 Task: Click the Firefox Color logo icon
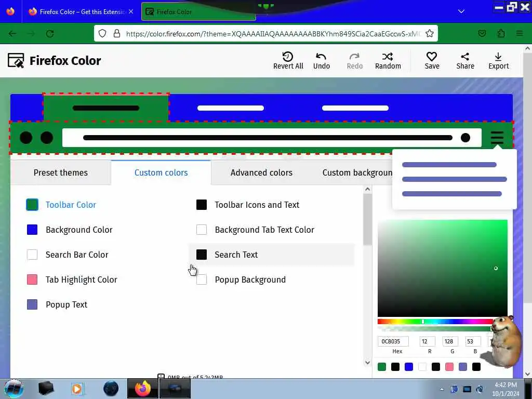point(16,60)
